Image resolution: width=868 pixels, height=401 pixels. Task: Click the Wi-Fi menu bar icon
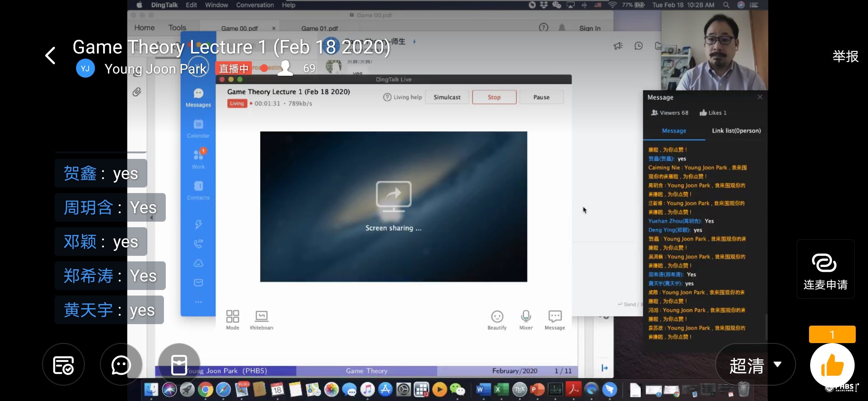(612, 5)
